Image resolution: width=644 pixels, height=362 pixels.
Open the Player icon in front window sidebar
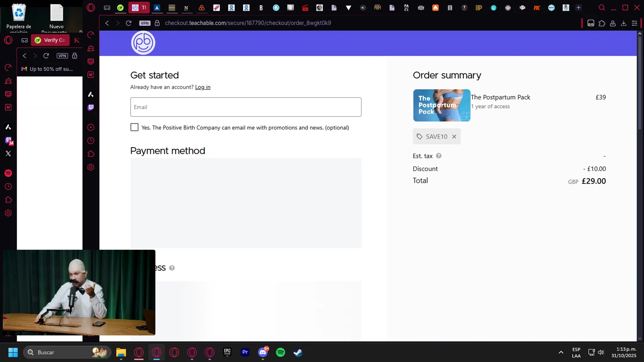[x=91, y=127]
